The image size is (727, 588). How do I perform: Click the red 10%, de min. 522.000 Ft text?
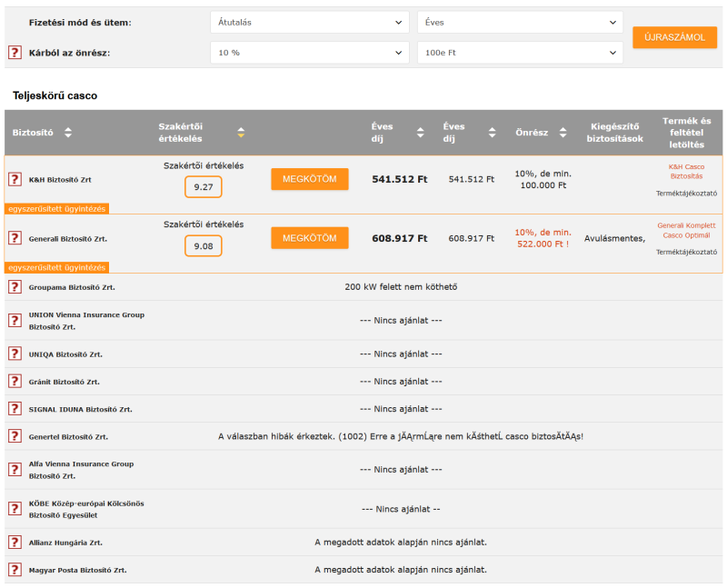[x=543, y=238]
